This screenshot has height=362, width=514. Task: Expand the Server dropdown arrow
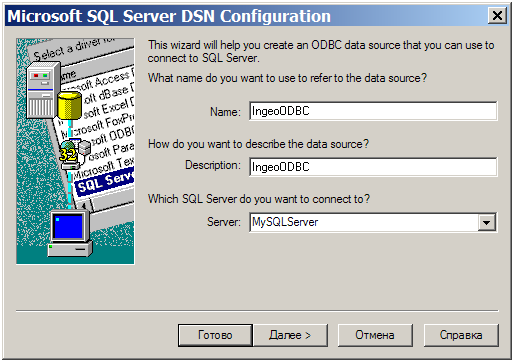point(487,222)
